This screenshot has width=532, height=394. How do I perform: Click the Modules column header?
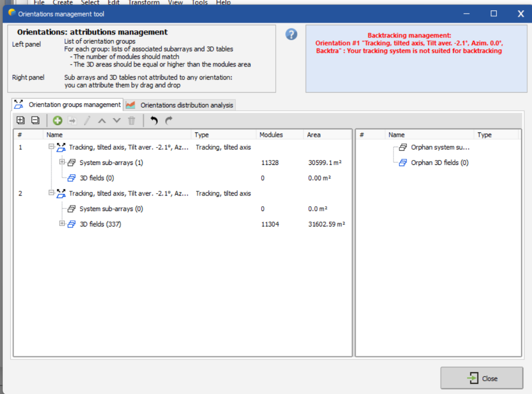click(271, 135)
